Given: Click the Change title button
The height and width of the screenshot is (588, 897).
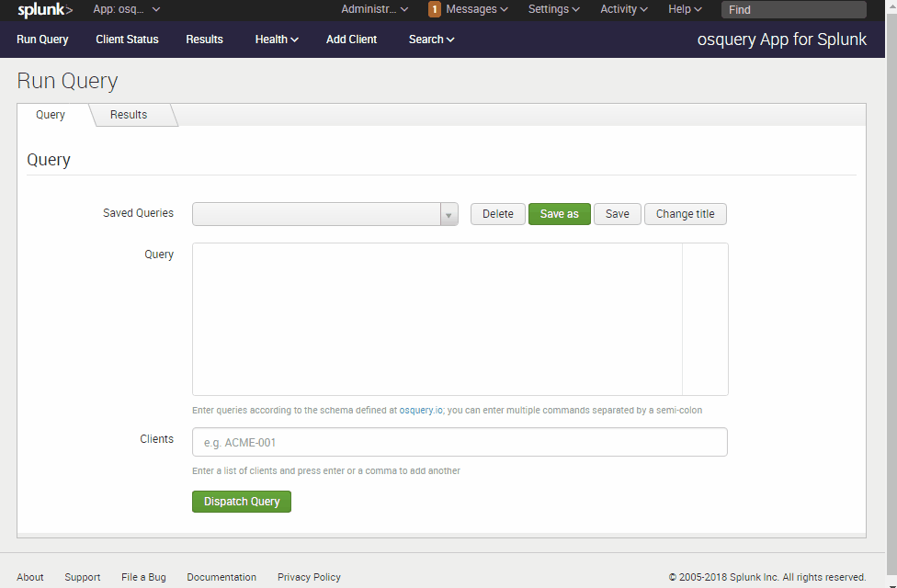Looking at the screenshot, I should coord(686,214).
